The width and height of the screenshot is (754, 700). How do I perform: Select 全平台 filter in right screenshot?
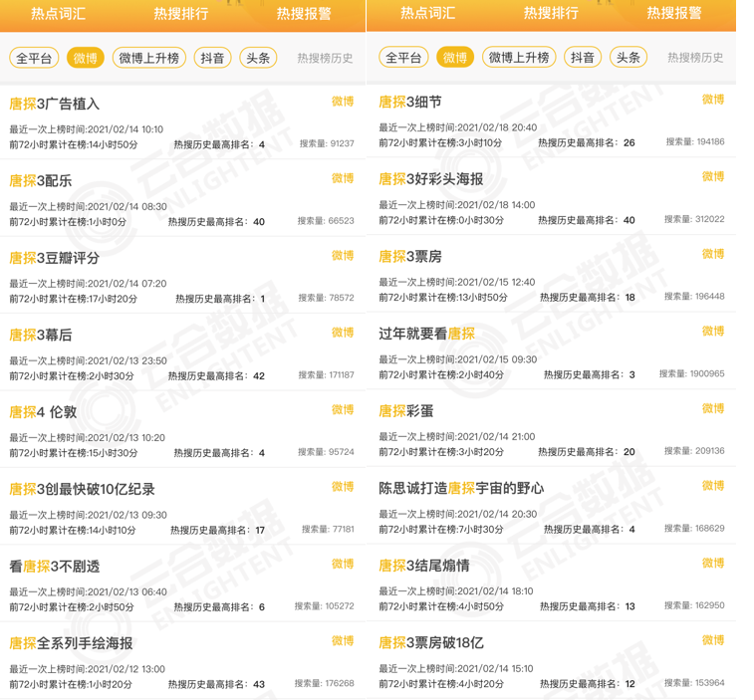403,57
